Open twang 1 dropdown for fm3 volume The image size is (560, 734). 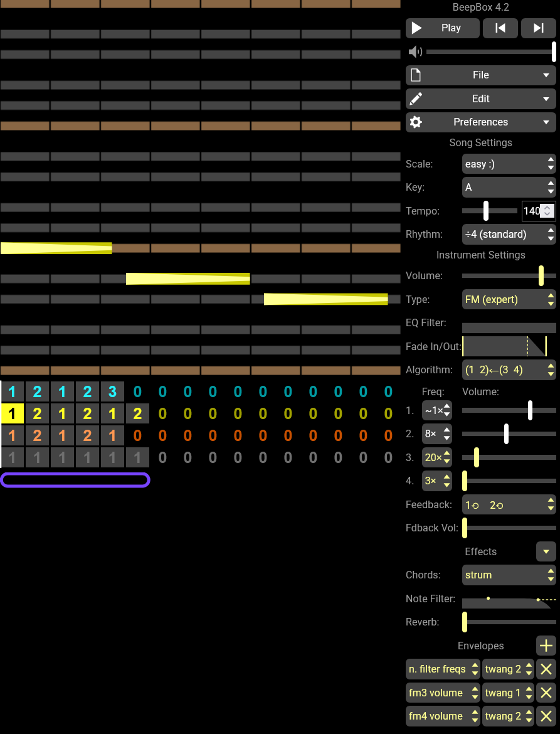pos(508,693)
